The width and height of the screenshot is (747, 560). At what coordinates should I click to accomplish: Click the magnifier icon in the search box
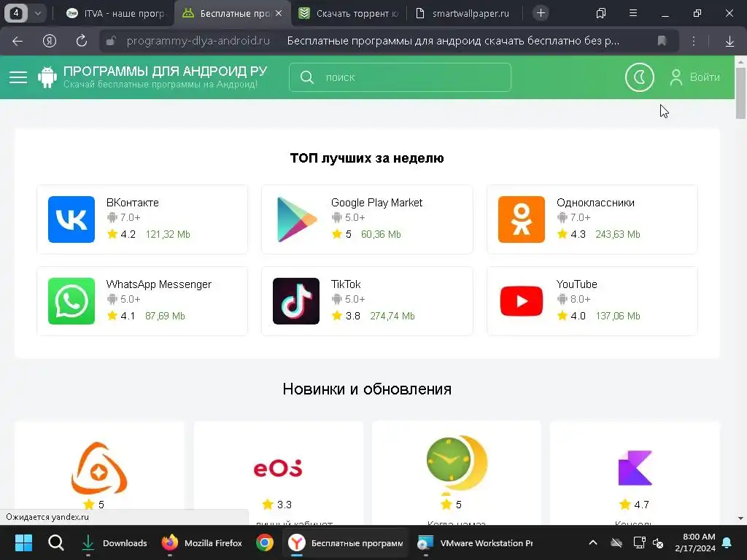click(307, 77)
